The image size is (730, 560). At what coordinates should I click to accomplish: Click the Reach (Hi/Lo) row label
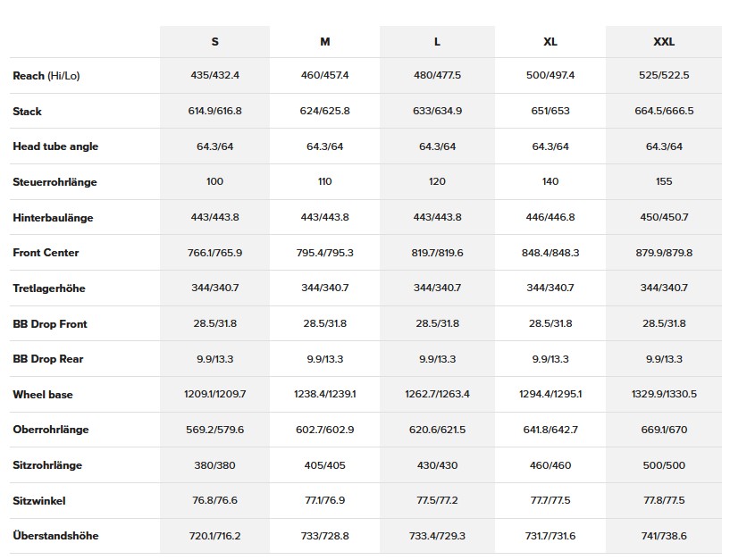tap(46, 76)
